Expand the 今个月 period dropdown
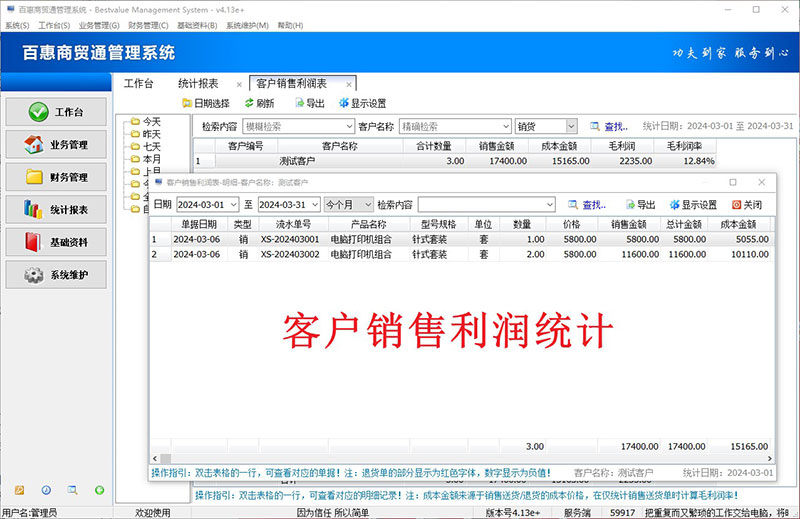Viewport: 800px width, 519px height. 368,205
